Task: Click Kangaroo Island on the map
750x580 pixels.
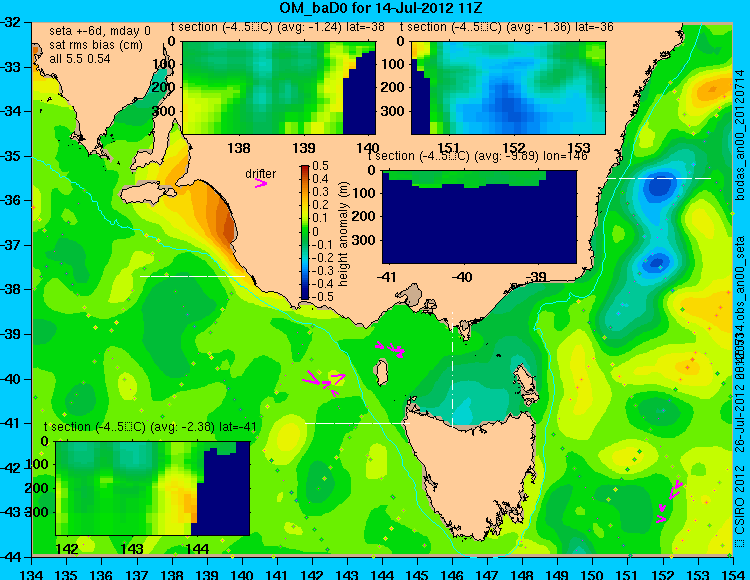Action: coord(146,192)
